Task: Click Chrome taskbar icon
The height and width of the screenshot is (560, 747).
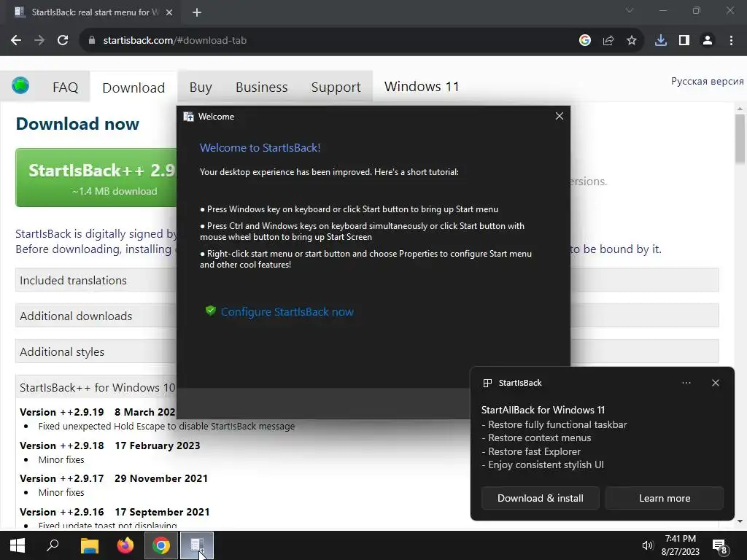Action: point(161,545)
